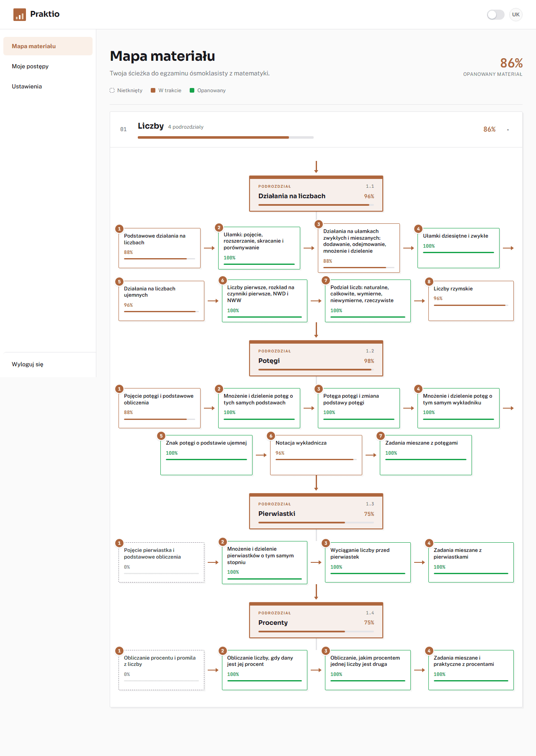Click the Praktio bar-chart logo icon

tap(19, 15)
